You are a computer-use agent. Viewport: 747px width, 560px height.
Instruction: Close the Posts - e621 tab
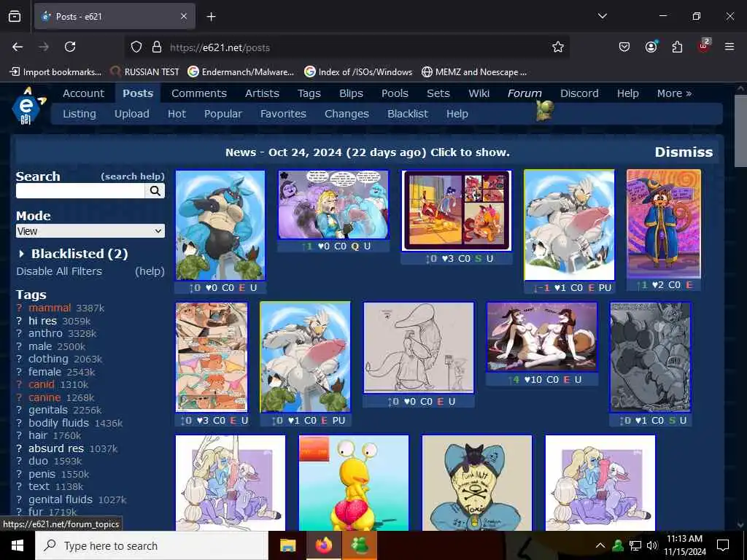pos(184,17)
